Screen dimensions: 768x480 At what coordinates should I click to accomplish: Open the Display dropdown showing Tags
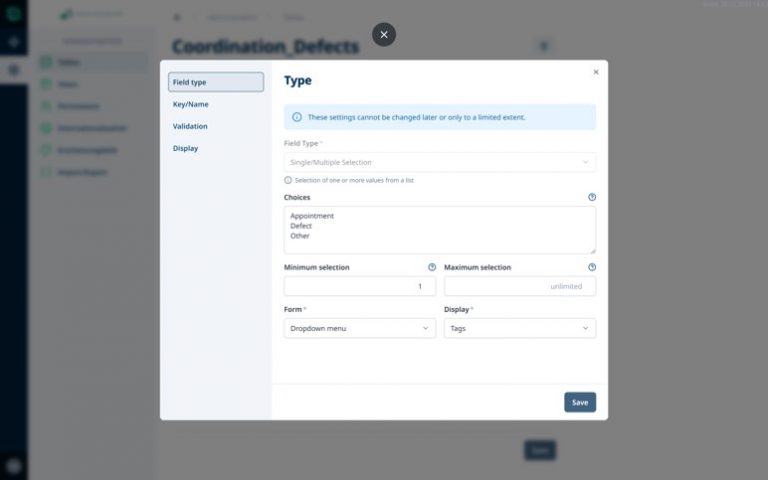pos(520,328)
